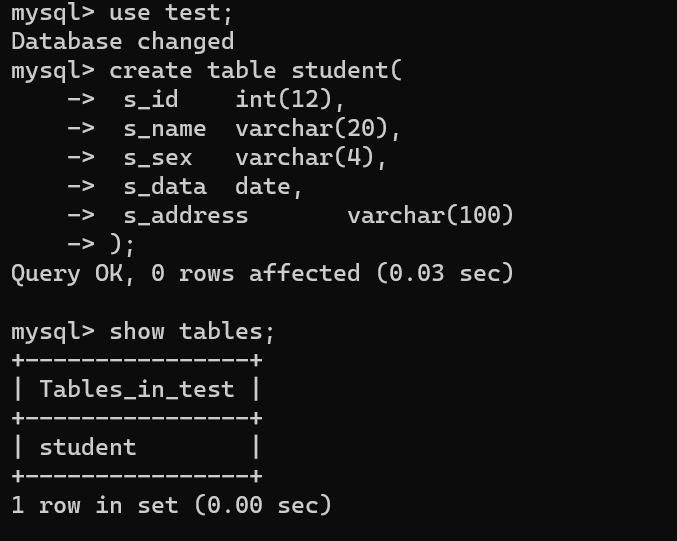Click 'Query OK, 0 rows affected' message
The width and height of the screenshot is (677, 541).
185,274
